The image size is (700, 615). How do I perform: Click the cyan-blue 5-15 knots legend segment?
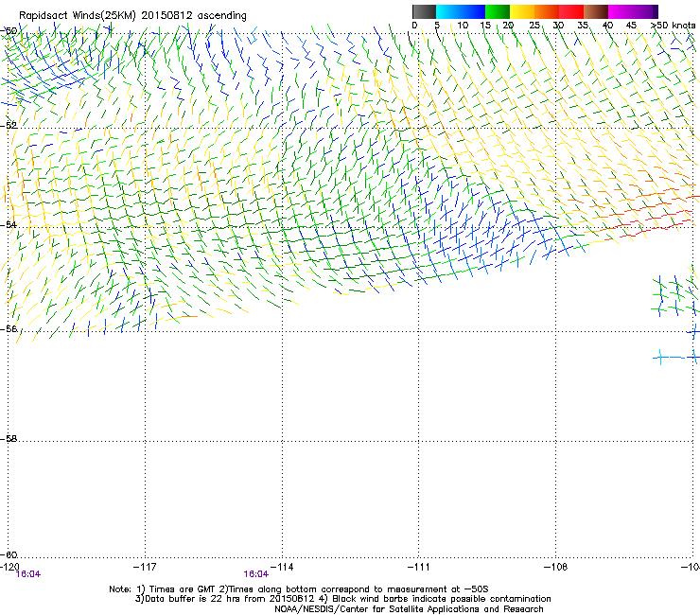(461, 11)
